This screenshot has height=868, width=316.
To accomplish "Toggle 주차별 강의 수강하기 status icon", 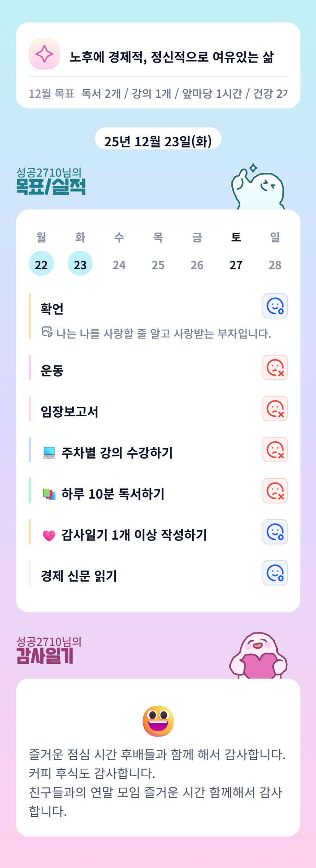I will coord(275,450).
